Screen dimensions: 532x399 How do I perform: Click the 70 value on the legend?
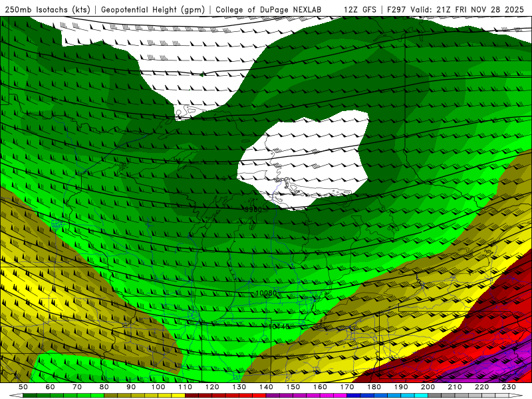(77, 387)
